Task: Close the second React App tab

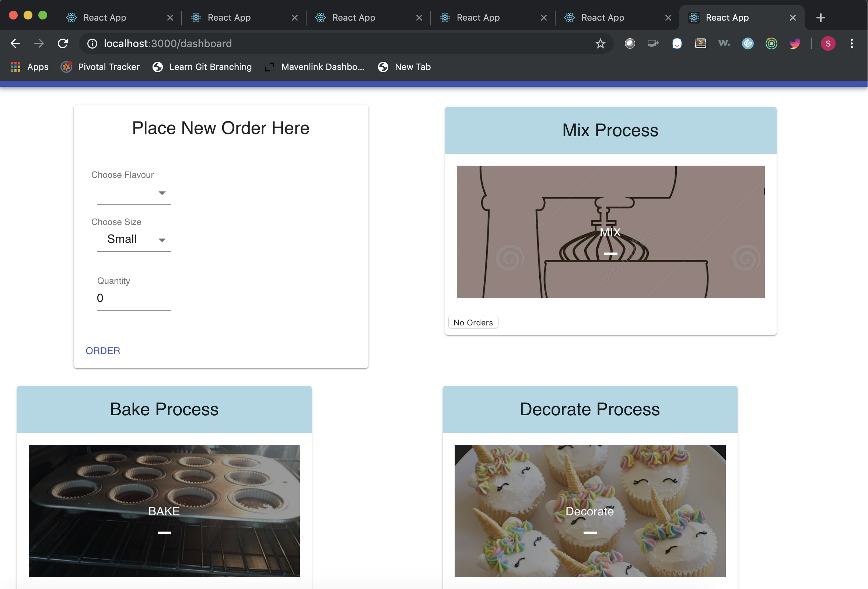Action: click(x=295, y=18)
